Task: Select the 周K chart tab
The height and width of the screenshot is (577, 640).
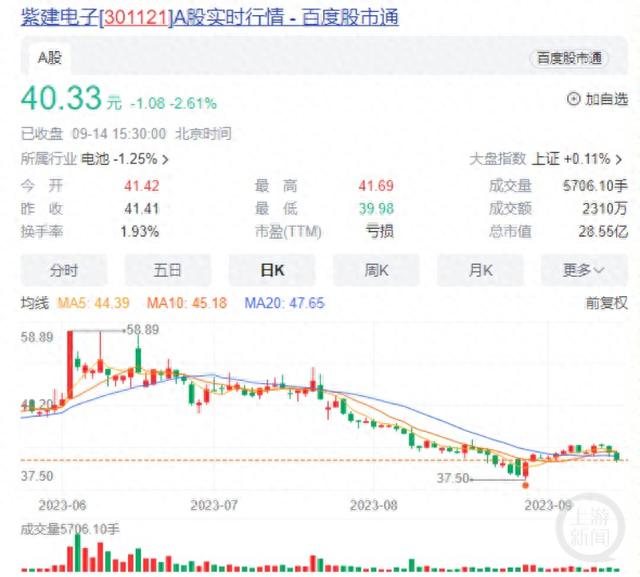Action: click(x=376, y=270)
